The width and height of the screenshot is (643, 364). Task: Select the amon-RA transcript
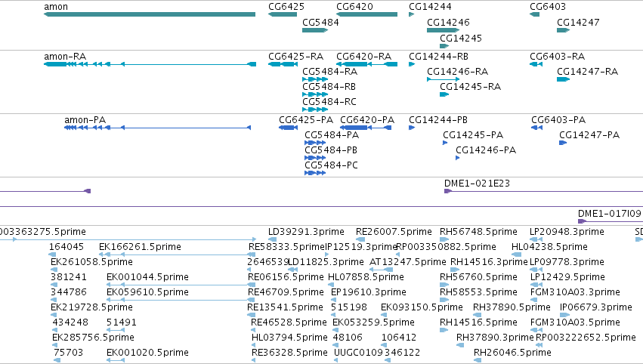tap(150, 64)
